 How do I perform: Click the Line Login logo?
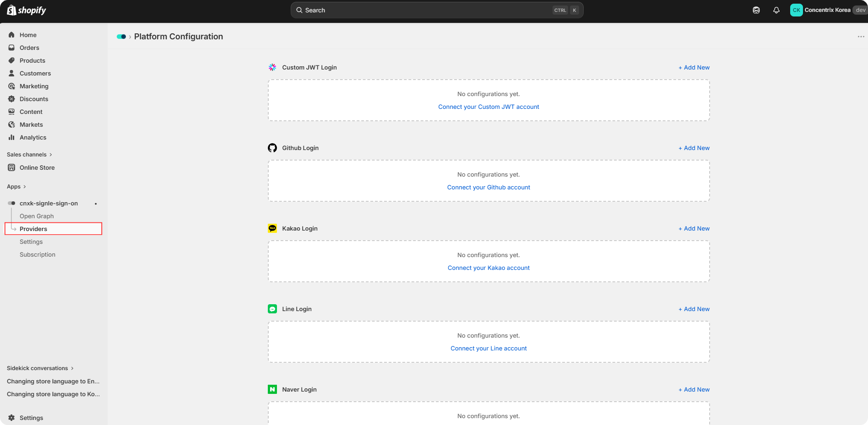tap(272, 309)
